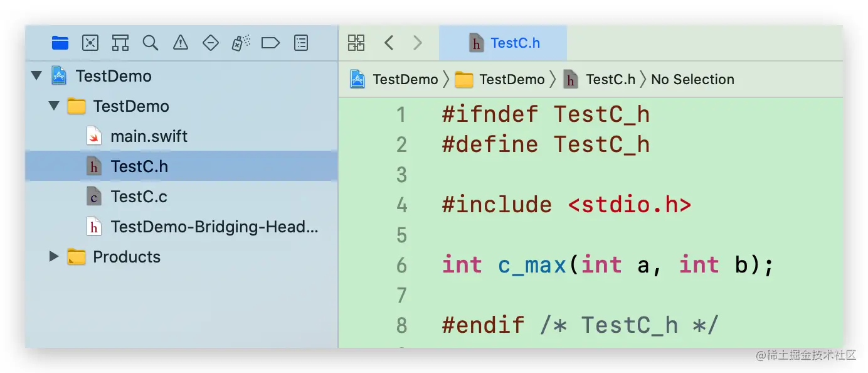This screenshot has height=373, width=868.
Task: Open the Test navigator diamond icon
Action: 211,43
